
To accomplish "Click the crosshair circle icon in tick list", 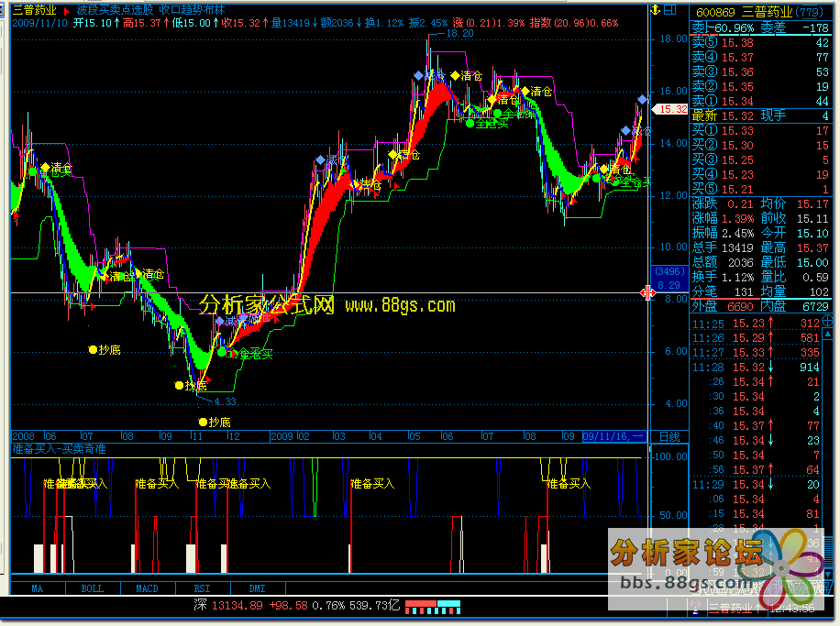I will click(x=828, y=321).
